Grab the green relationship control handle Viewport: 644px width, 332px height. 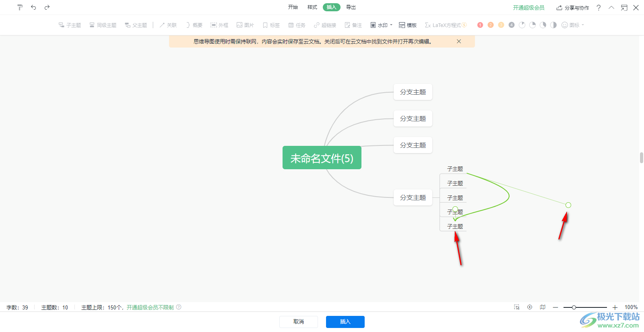(568, 205)
